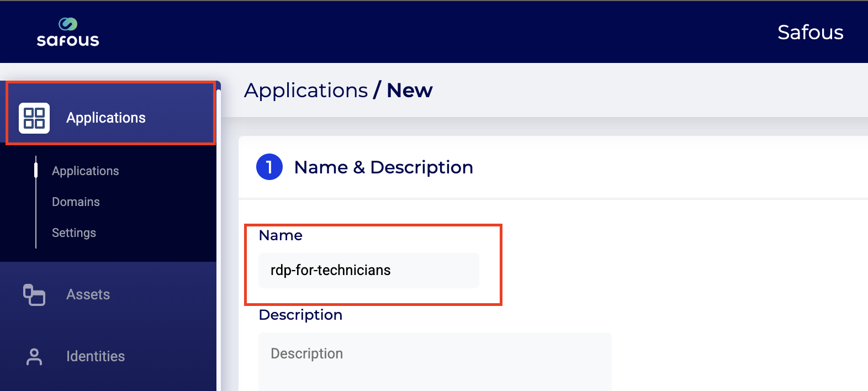Click the Applications grid icon in the sidebar

(x=34, y=118)
